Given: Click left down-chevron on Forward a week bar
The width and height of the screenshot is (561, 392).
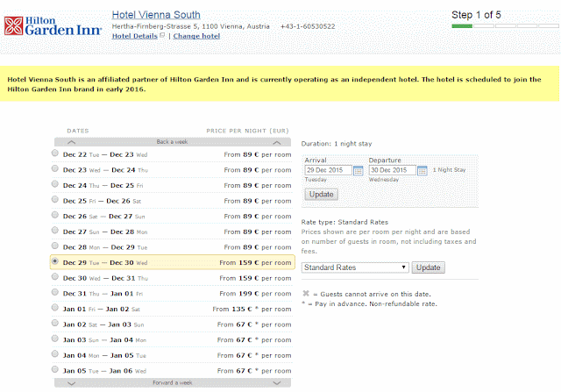Looking at the screenshot, I should click(72, 383).
